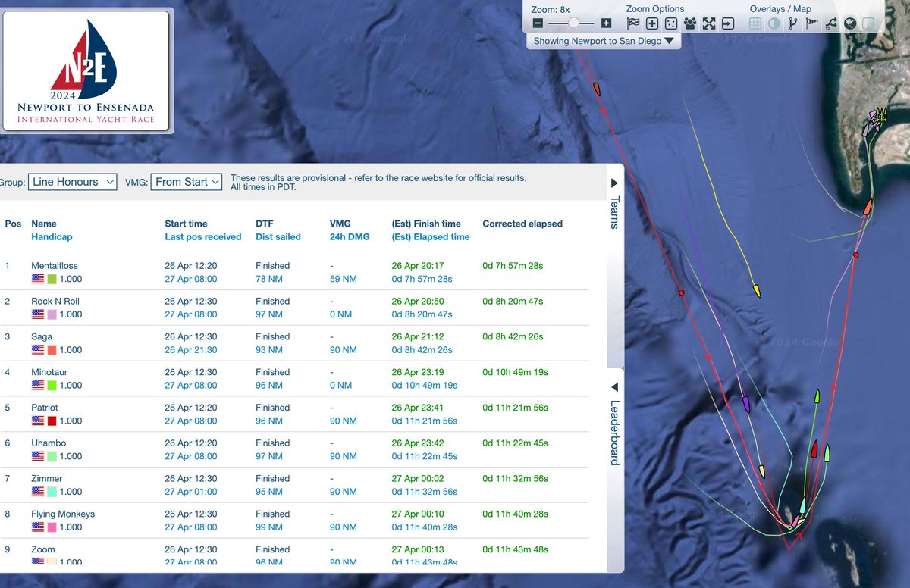This screenshot has height=588, width=910.
Task: Click Saga corrected elapsed 0d 8h 42m 26s
Action: (x=513, y=337)
